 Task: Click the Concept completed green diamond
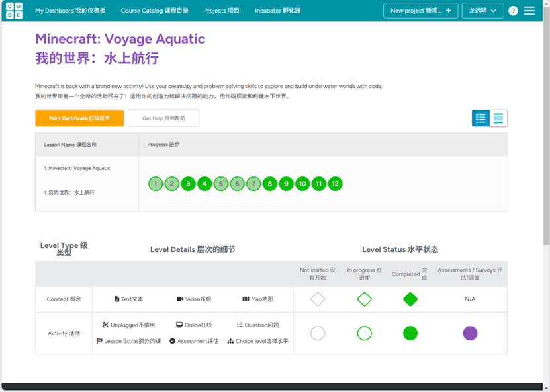click(x=410, y=299)
